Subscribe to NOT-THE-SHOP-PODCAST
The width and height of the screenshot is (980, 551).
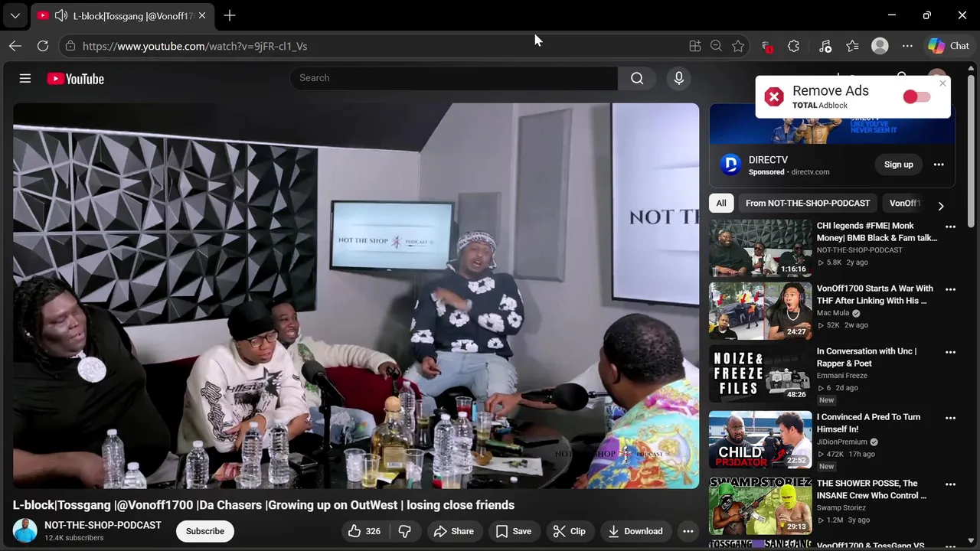205,531
